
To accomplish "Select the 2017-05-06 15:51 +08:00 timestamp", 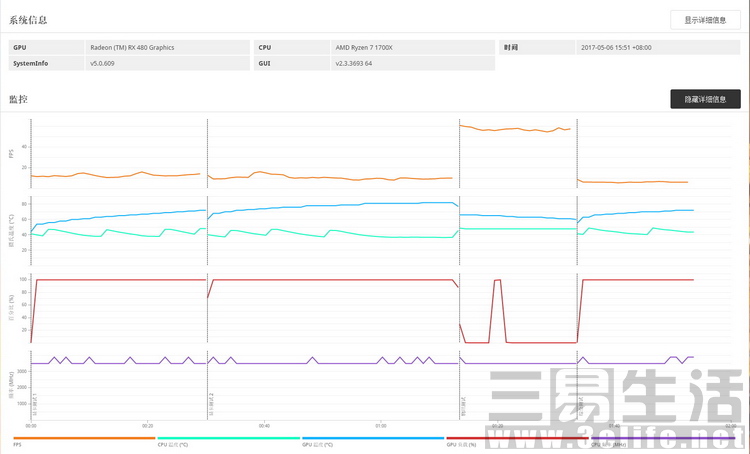I will [616, 47].
